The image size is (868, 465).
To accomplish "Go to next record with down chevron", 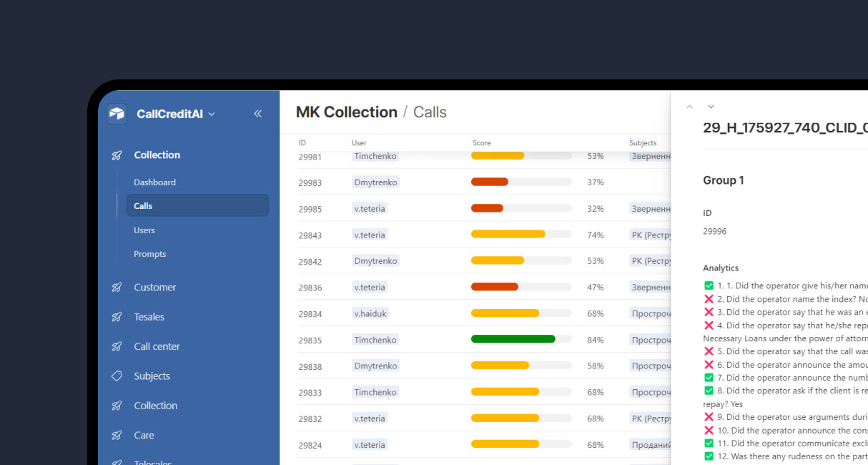I will [x=711, y=107].
